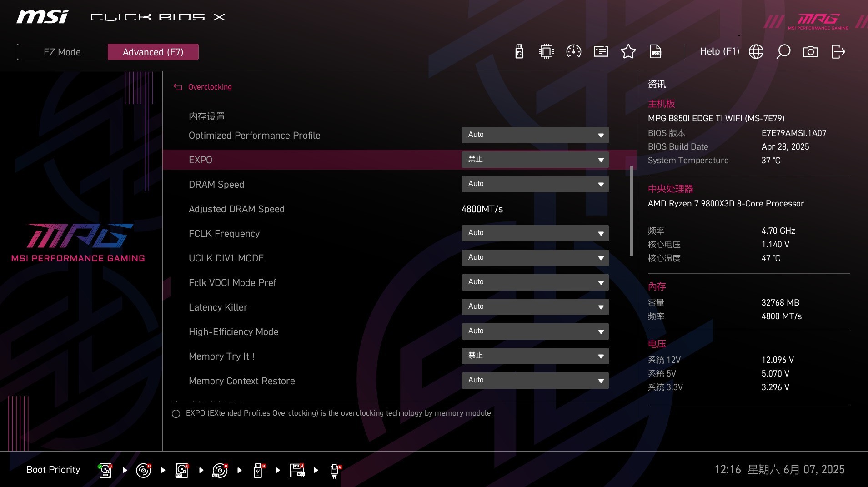This screenshot has height=487, width=868.
Task: Open the DRAM Speed Auto dropdown
Action: [535, 184]
